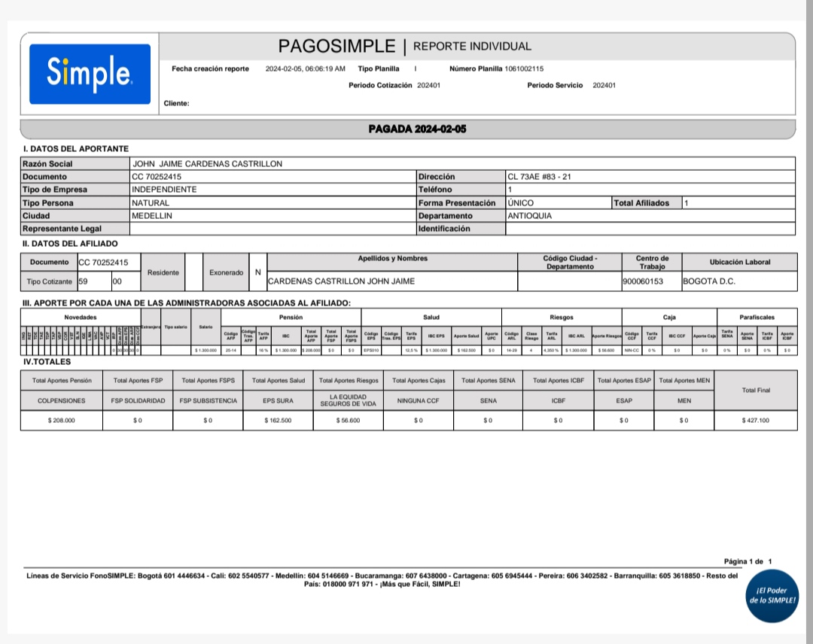
Task: Click the EPS SURA totals cell
Action: point(278,401)
